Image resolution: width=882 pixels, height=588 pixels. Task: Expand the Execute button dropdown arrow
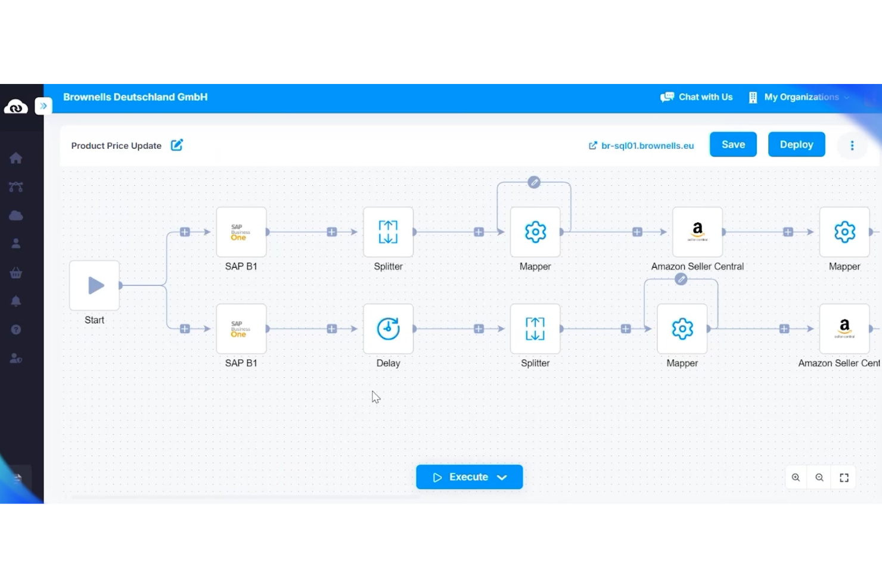pos(502,477)
